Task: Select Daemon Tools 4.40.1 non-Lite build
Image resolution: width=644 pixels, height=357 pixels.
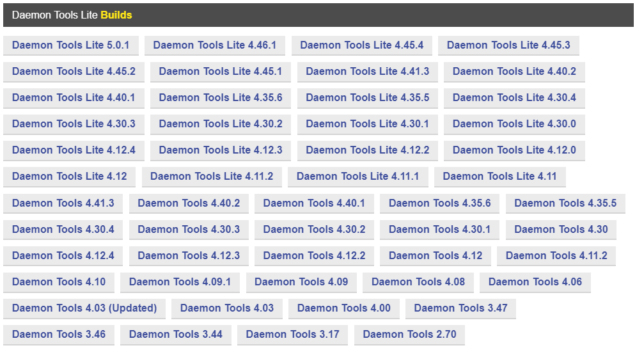Action: [x=314, y=203]
